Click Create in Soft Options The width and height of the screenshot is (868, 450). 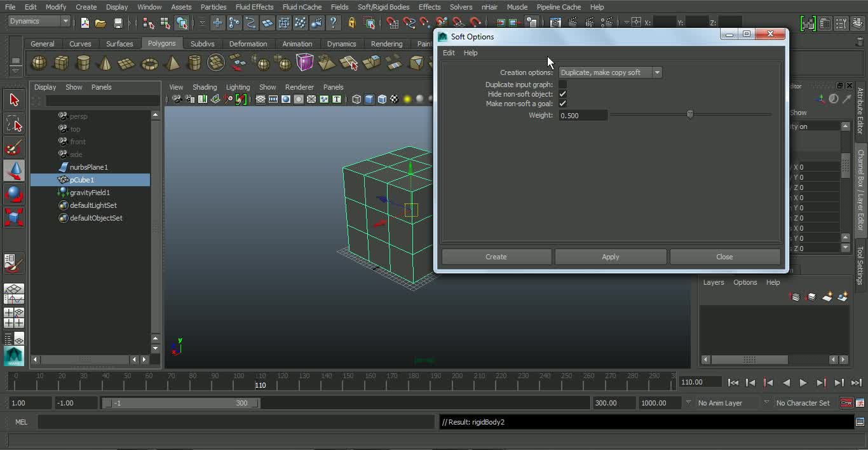(496, 257)
